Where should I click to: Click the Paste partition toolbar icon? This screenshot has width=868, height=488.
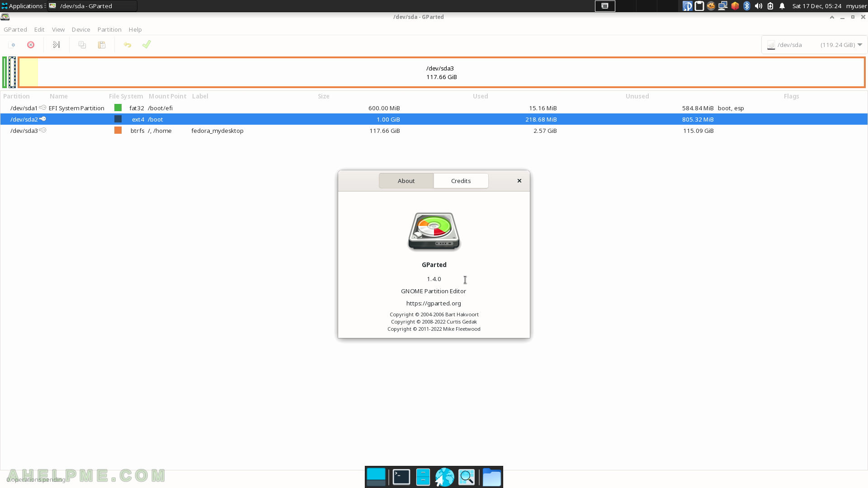point(102,45)
